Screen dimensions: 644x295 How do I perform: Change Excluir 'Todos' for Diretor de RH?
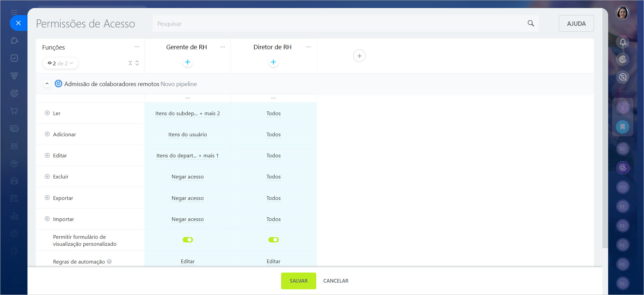pyautogui.click(x=273, y=177)
